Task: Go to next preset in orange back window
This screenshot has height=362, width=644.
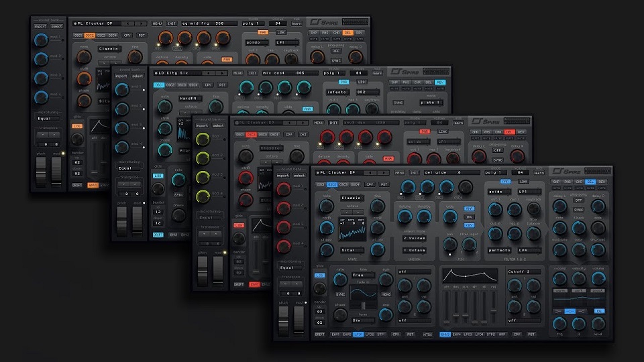Action: pyautogui.click(x=141, y=23)
